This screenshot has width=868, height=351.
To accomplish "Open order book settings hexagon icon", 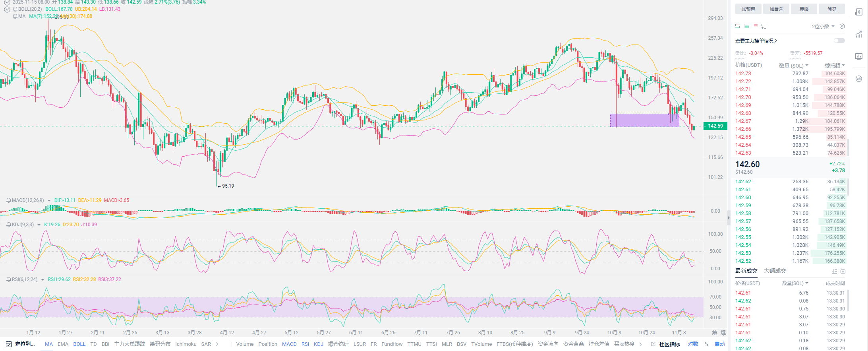I will 842,26.
